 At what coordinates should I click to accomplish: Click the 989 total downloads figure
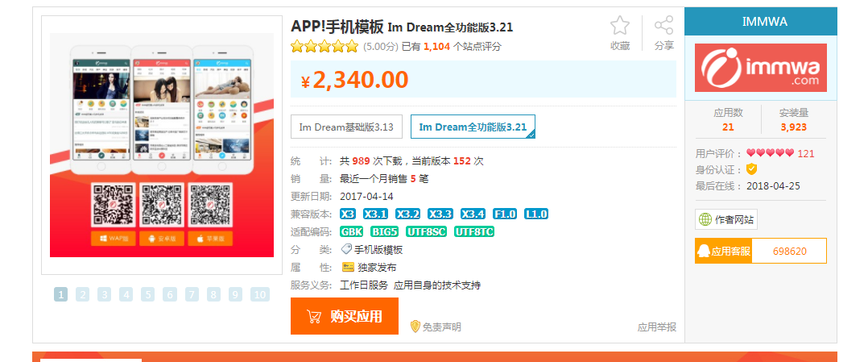point(361,161)
